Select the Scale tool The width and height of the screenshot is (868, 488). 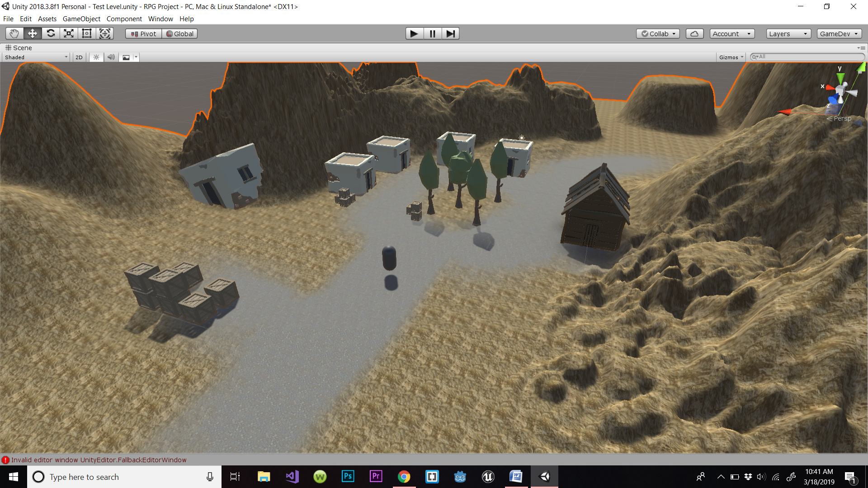pos(68,33)
